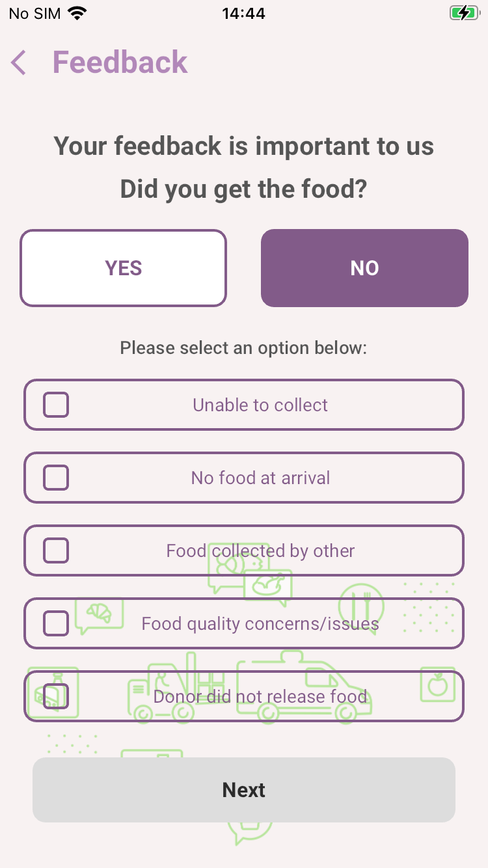The width and height of the screenshot is (488, 868).
Task: Tap the apple box icon
Action: point(437,685)
